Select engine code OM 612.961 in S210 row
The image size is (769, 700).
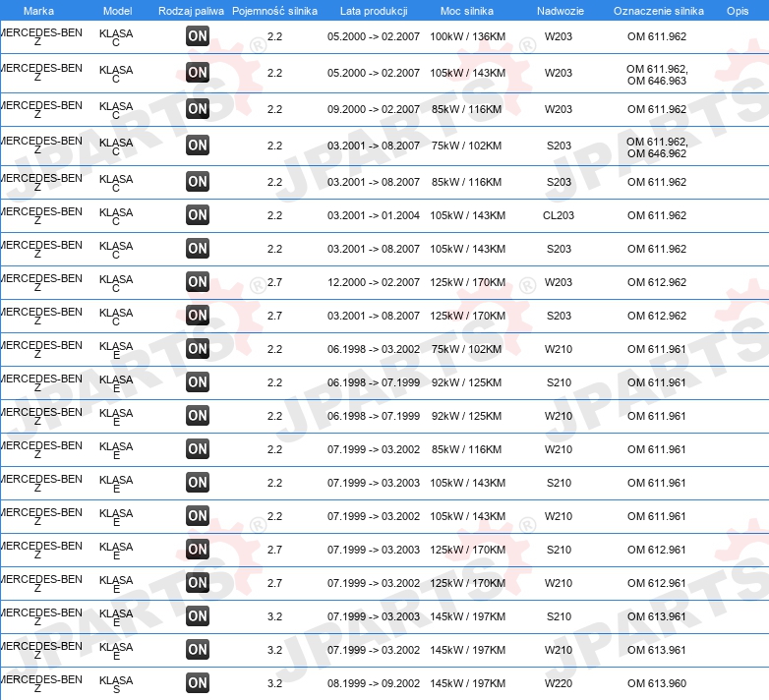coord(657,550)
